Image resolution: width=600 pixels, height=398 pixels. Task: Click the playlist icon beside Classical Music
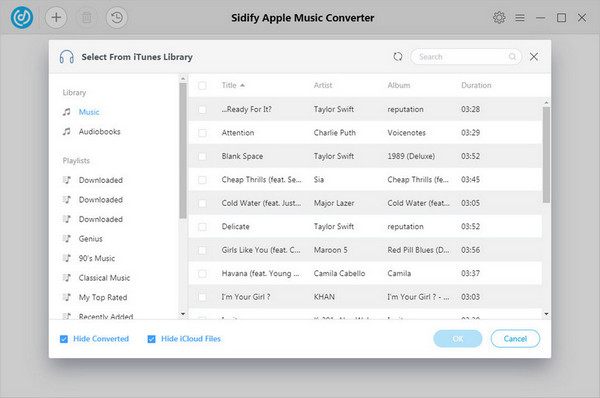(67, 278)
